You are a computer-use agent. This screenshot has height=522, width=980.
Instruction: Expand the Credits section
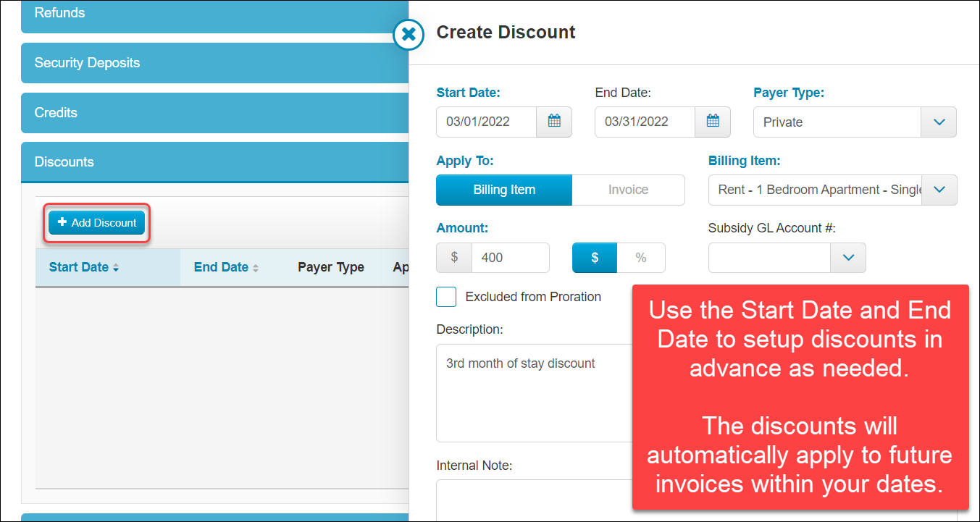click(x=215, y=113)
